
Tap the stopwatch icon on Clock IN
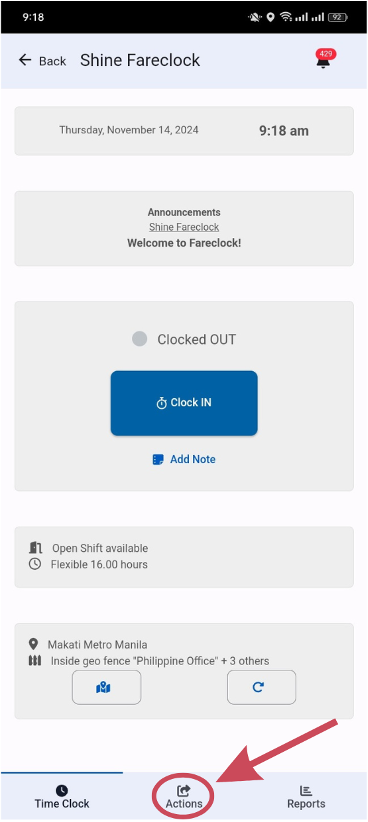click(x=161, y=403)
